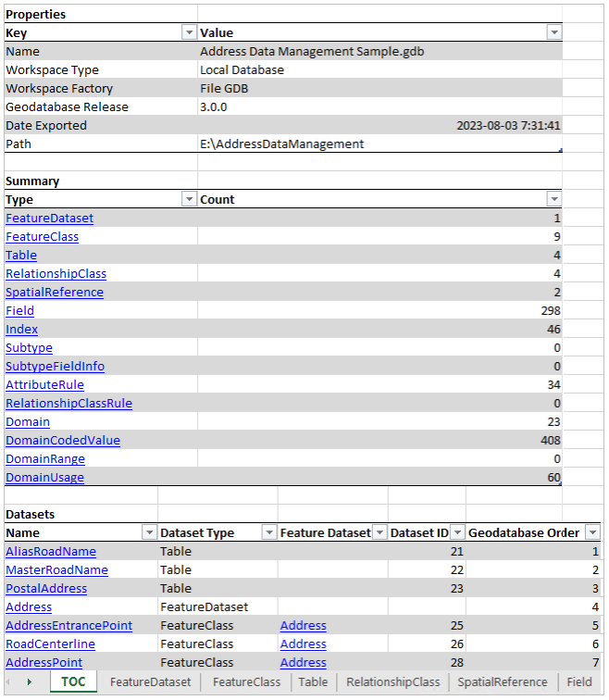The image size is (609, 700).
Task: Open the Datasets Name filter dropdown
Action: [x=149, y=532]
